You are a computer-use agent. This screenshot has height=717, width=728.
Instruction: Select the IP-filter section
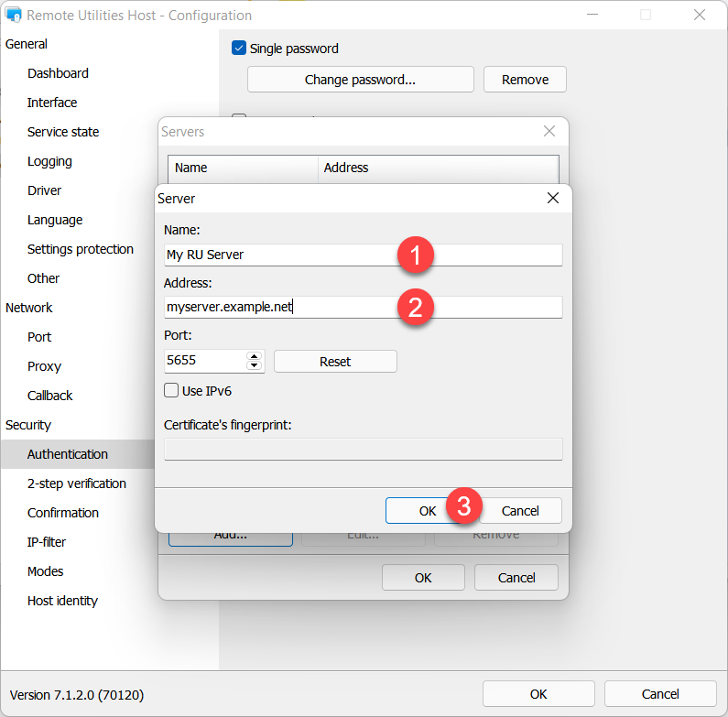coord(47,542)
